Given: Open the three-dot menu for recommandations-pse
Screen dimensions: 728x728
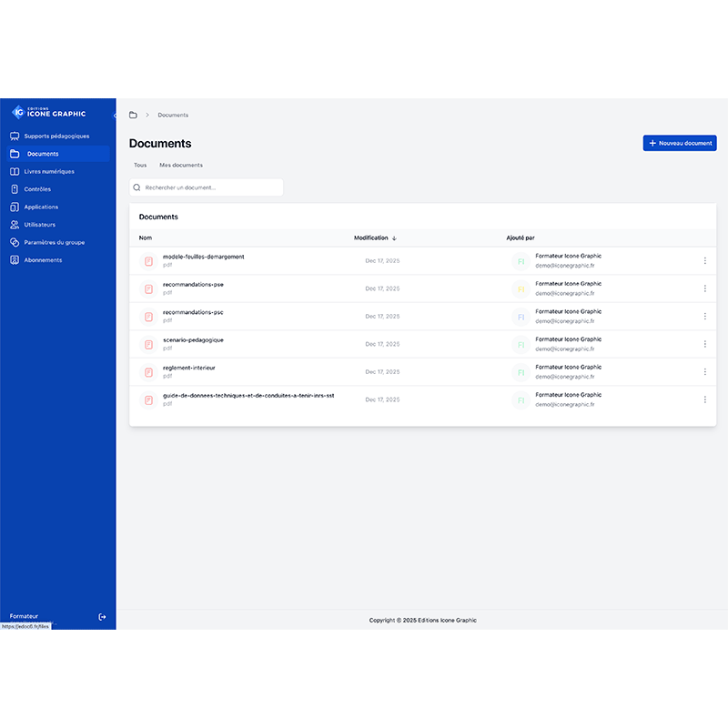Looking at the screenshot, I should tap(704, 288).
